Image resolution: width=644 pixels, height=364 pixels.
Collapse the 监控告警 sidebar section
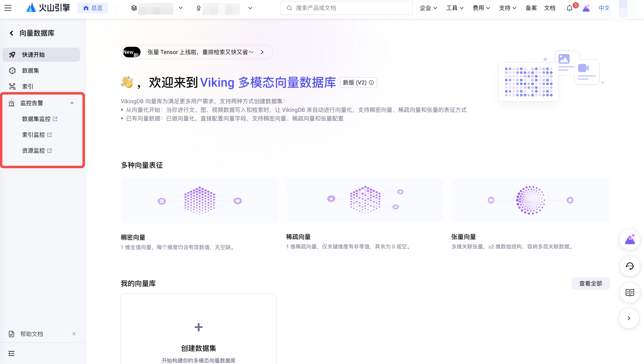click(72, 103)
